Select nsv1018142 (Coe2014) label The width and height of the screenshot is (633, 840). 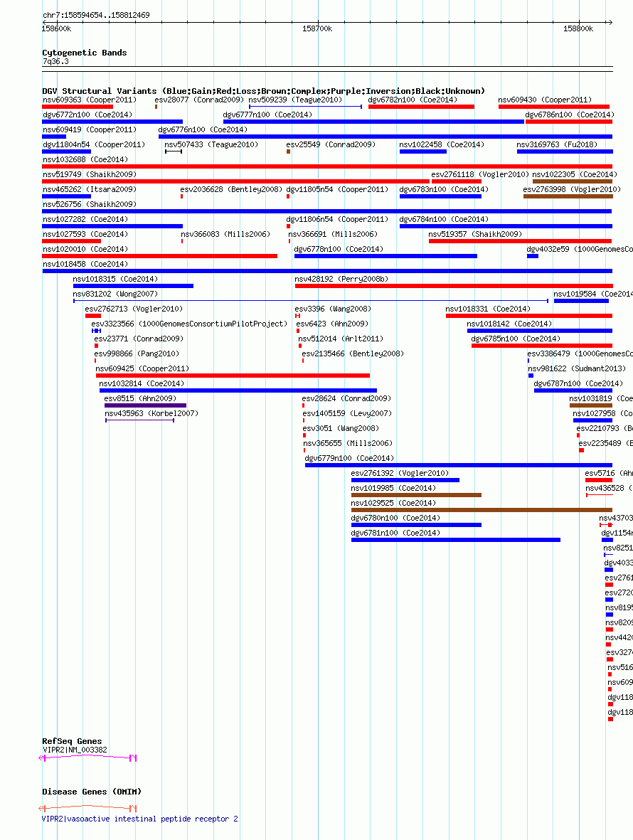coord(509,324)
